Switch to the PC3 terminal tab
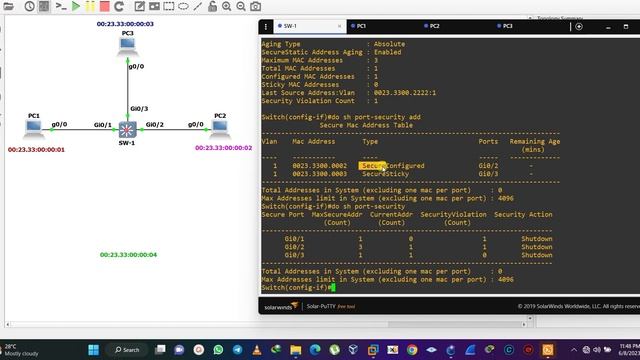This screenshot has width=640, height=360. tap(507, 26)
